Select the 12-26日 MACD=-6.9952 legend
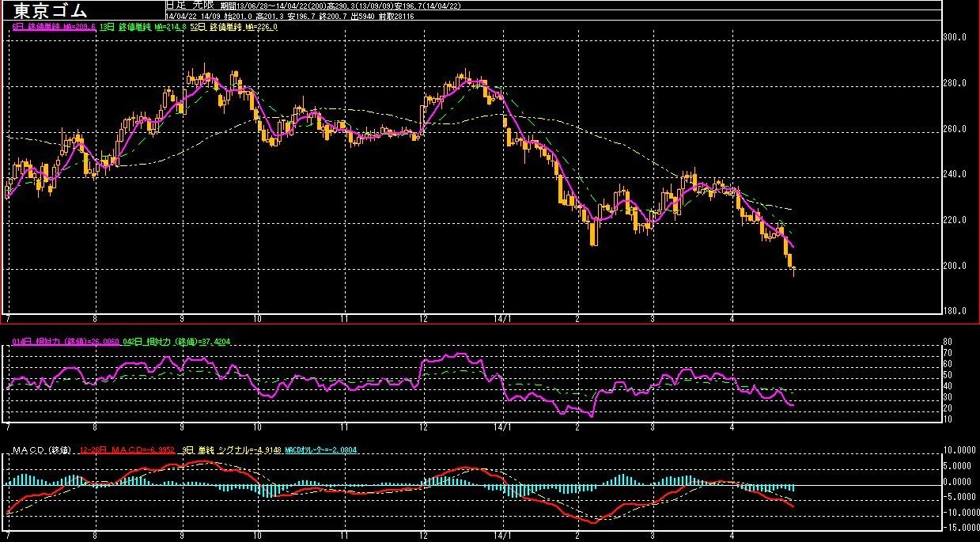Screen dimensions: 980x542 [127, 449]
